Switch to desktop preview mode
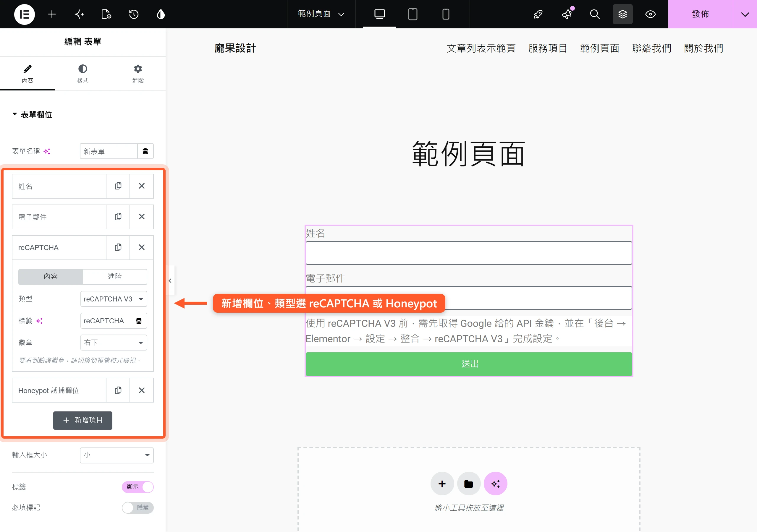Image resolution: width=757 pixels, height=532 pixels. [379, 14]
